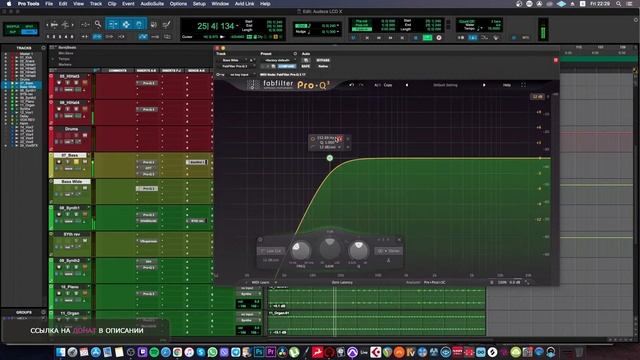
Task: Go to previous preset arrow in Pro-Q 3
Action: (407, 85)
